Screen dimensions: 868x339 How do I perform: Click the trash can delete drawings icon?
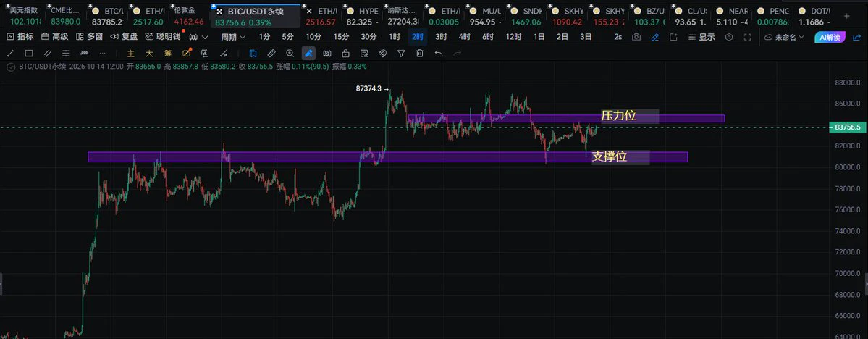(x=420, y=54)
